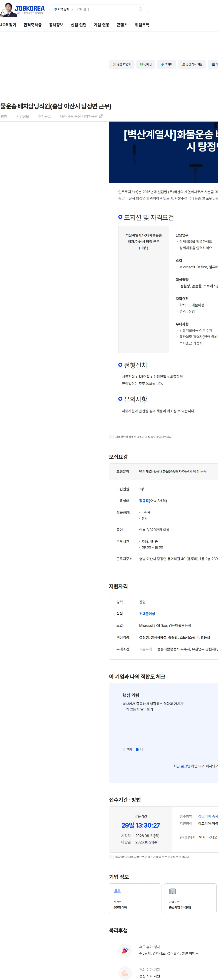Click the 초대졸이상 education value
This screenshot has height=980, width=218.
tap(147, 614)
